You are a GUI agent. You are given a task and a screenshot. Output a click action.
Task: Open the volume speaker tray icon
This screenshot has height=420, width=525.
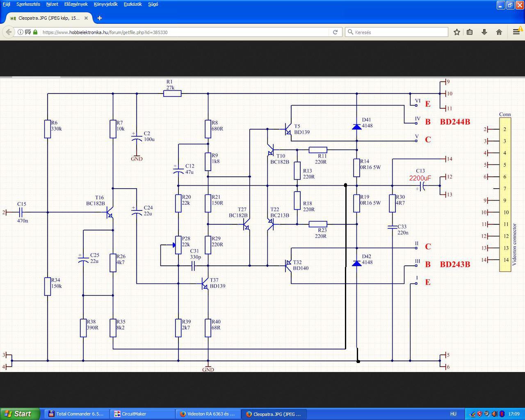[494, 414]
